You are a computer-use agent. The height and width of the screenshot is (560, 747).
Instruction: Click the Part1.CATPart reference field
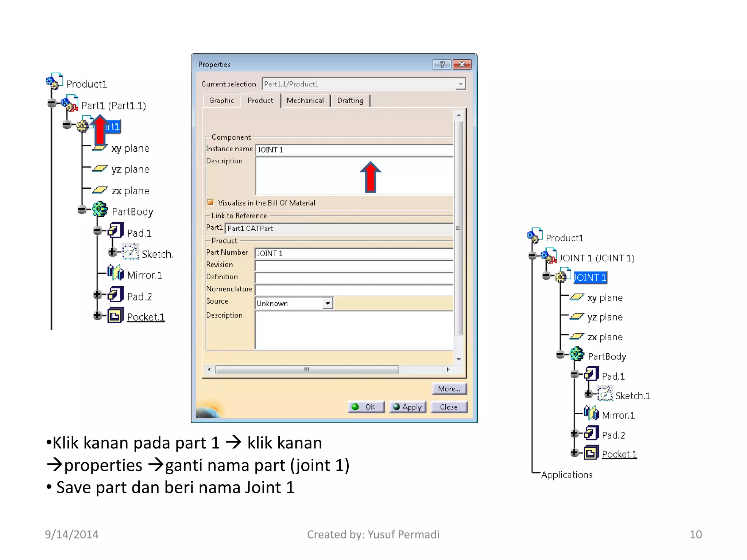click(x=339, y=229)
